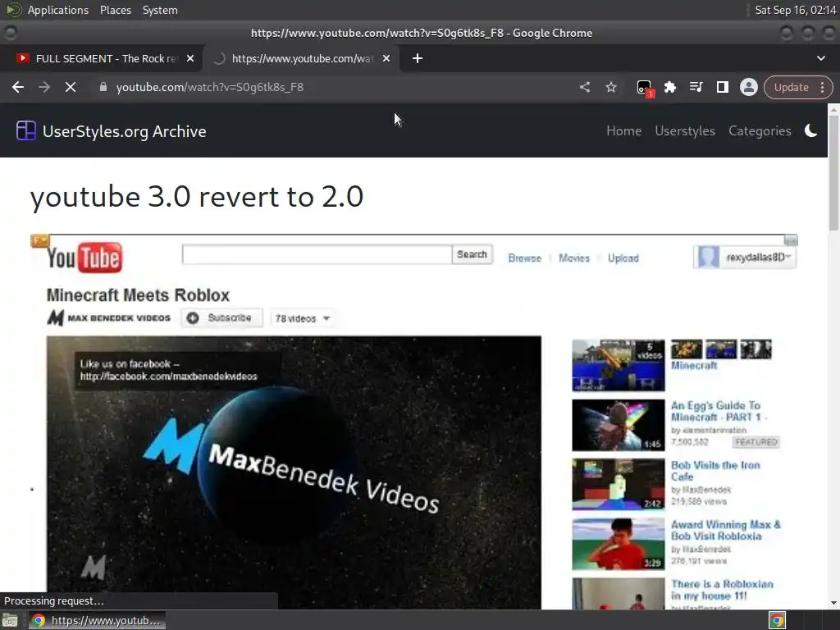Image resolution: width=840 pixels, height=630 pixels.
Task: Switch to the youtube.com/watch tab
Action: 302,58
